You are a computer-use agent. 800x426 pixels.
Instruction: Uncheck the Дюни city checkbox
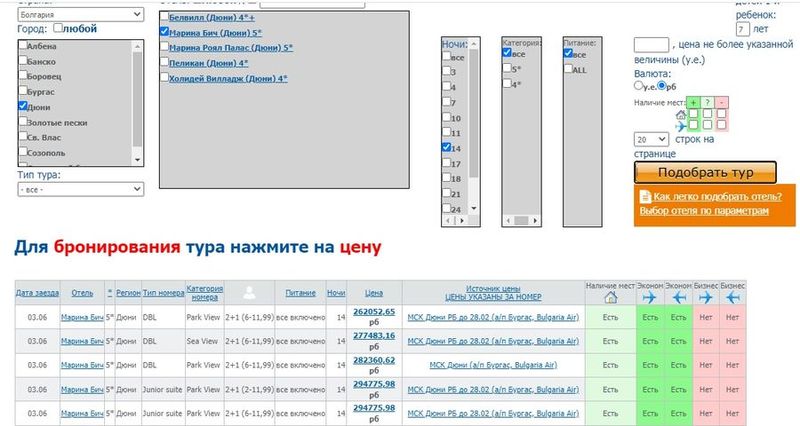[x=23, y=106]
